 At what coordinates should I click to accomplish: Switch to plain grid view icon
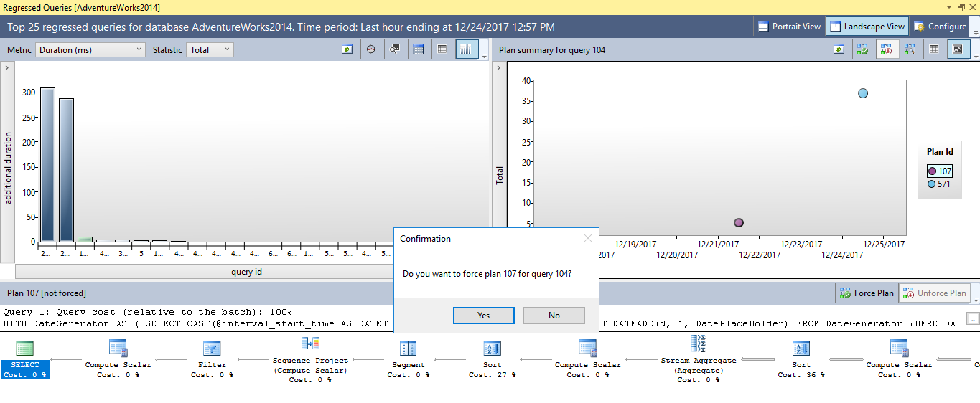tap(442, 49)
